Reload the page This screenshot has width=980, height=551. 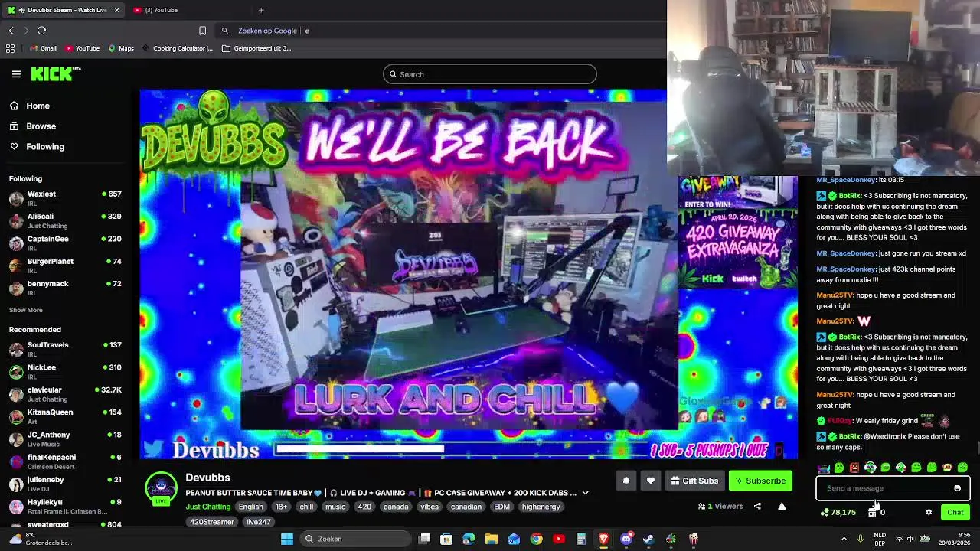(41, 31)
